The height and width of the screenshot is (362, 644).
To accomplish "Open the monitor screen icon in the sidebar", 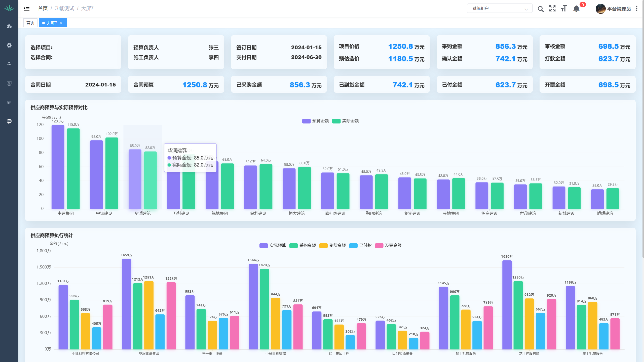I will point(9,83).
